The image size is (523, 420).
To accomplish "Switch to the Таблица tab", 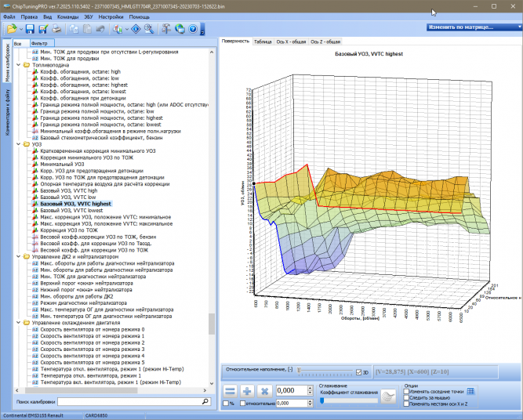I will tap(263, 42).
